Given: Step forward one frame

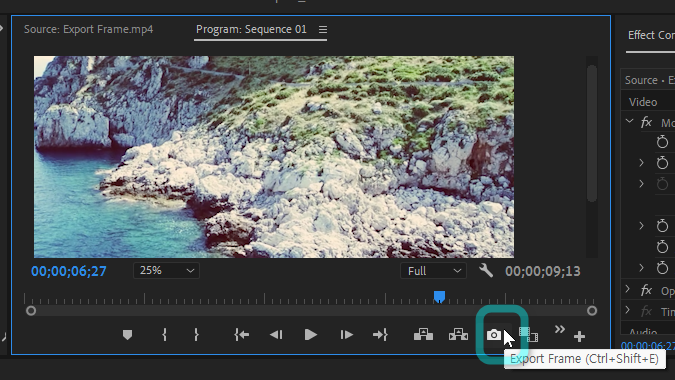Looking at the screenshot, I should coord(346,335).
